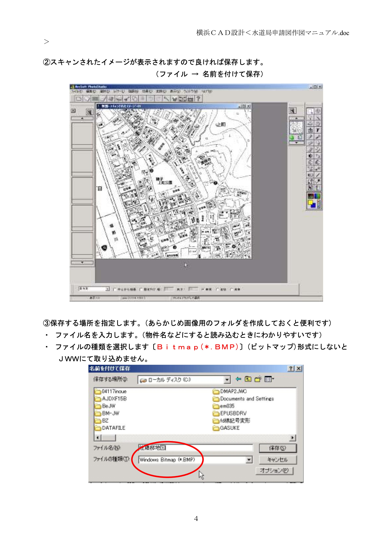This screenshot has width=392, height=555.
Task: Click the green layer visibility button
Action: point(292,138)
